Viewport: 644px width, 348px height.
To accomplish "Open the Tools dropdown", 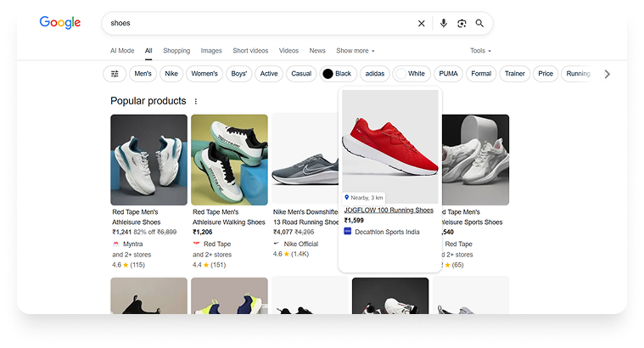I will click(x=480, y=51).
